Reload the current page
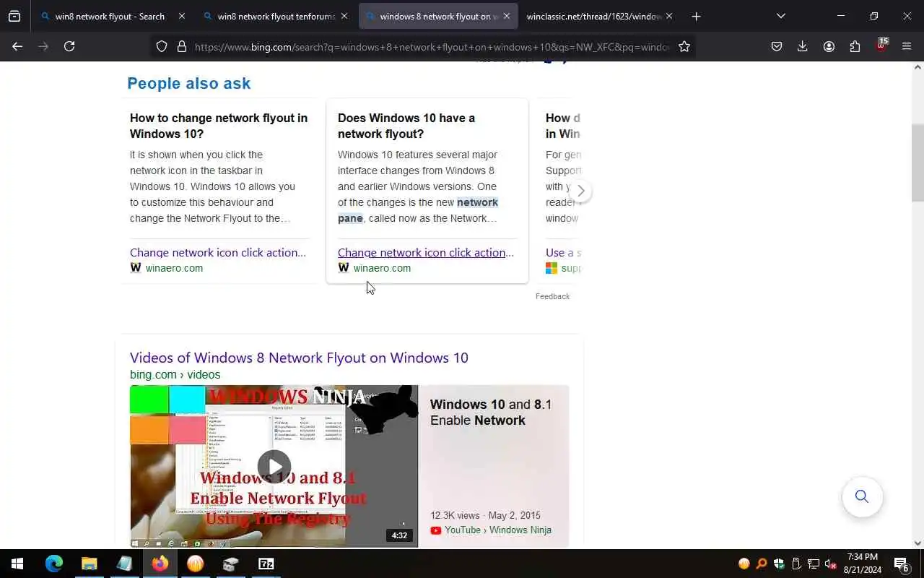This screenshot has width=924, height=578. 69,46
